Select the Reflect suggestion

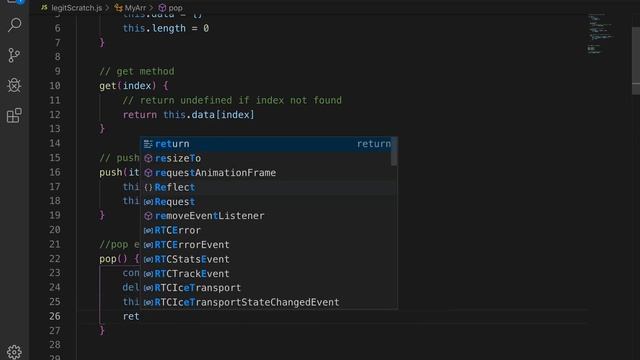[x=269, y=187]
